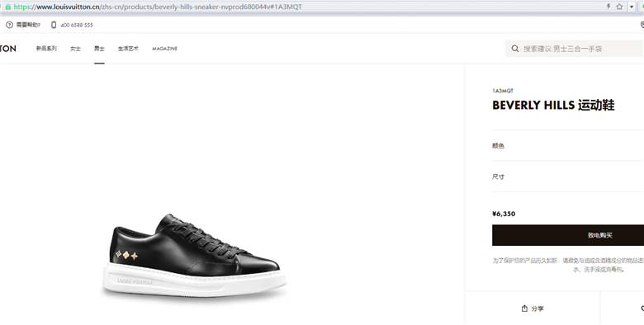Click the BEVERLY HILLS 运动鞋 title
This screenshot has width=644, height=325.
coord(553,105)
